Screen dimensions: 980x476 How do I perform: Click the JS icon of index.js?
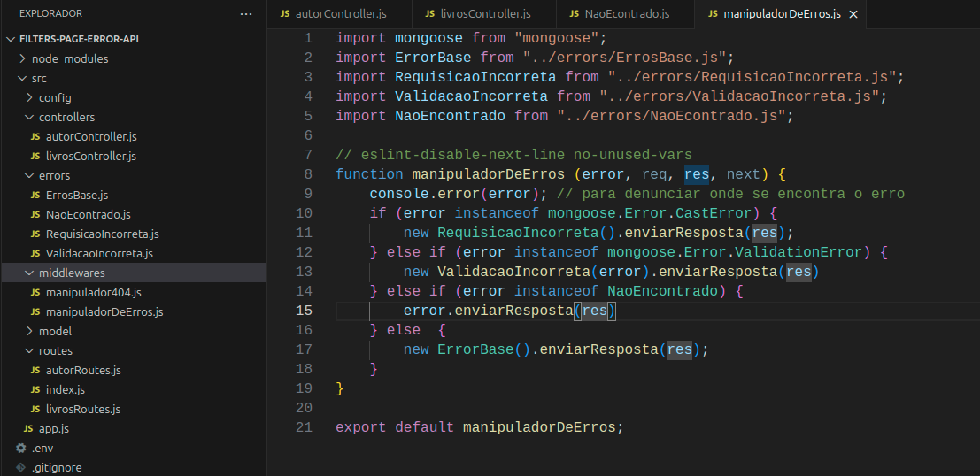point(35,390)
